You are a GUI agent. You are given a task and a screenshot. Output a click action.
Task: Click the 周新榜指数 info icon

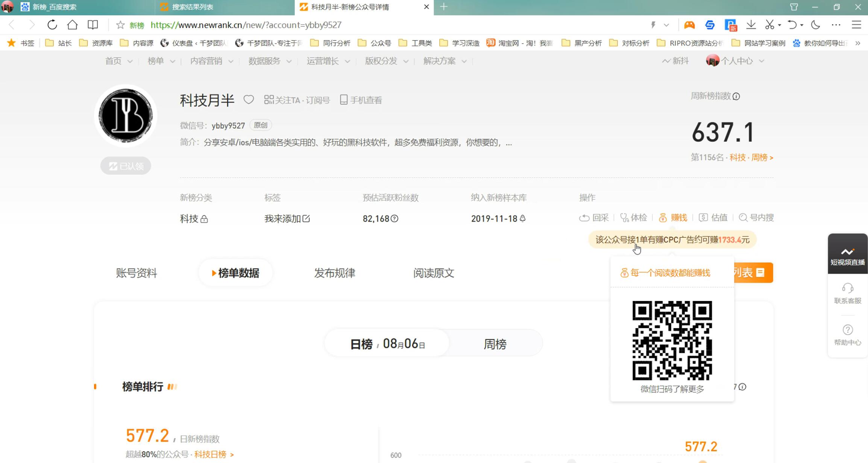click(x=736, y=97)
